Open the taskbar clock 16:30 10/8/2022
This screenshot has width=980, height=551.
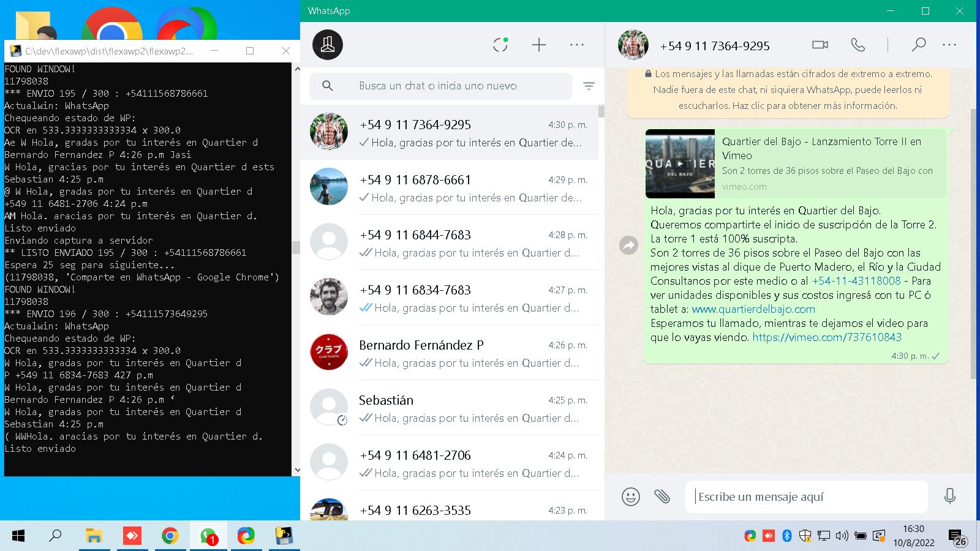[x=913, y=536]
